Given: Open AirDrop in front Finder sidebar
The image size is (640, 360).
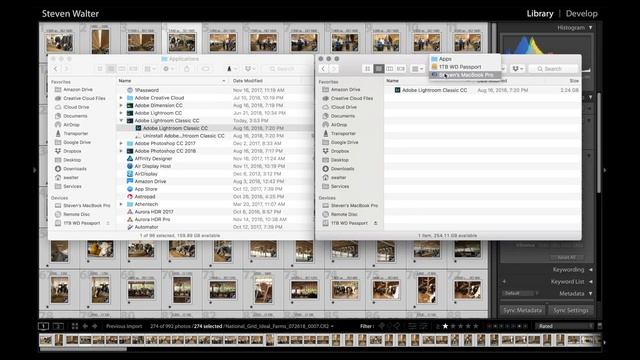Looking at the screenshot, I should coord(339,125).
